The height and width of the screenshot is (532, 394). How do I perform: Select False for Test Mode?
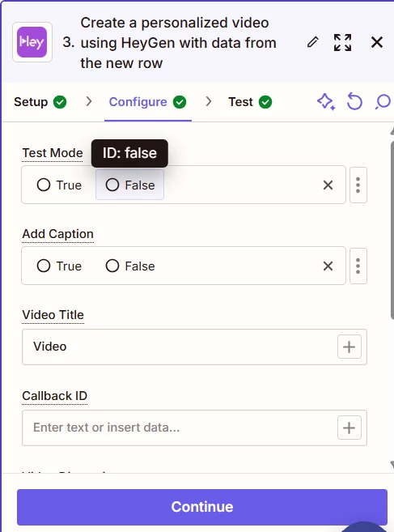pos(130,185)
